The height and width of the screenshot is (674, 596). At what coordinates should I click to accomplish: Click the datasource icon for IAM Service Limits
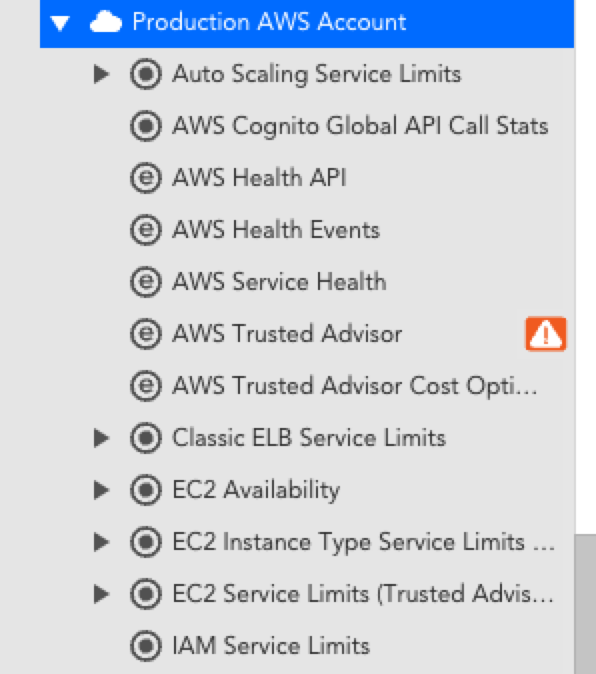point(146,646)
